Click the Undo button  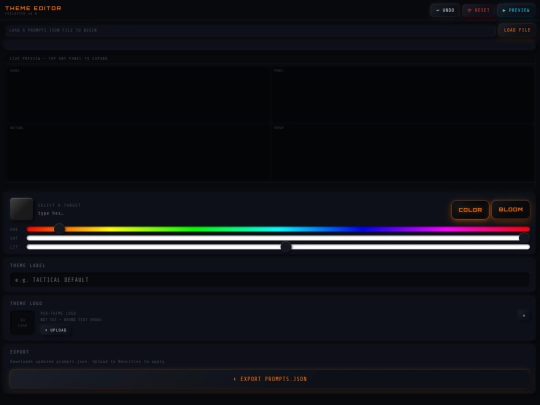tap(445, 10)
